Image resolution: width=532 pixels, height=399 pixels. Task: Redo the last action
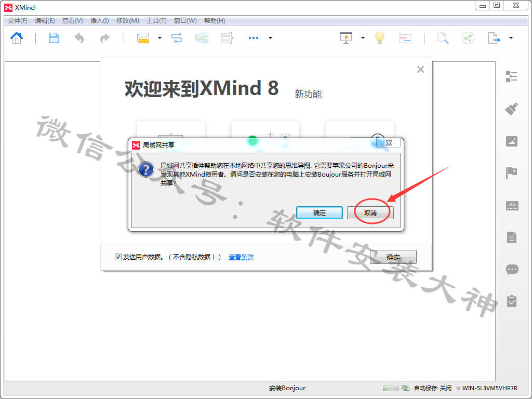tap(104, 38)
